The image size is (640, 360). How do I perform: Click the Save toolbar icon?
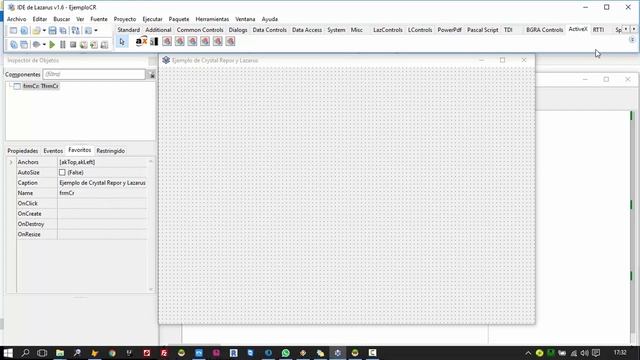point(52,31)
